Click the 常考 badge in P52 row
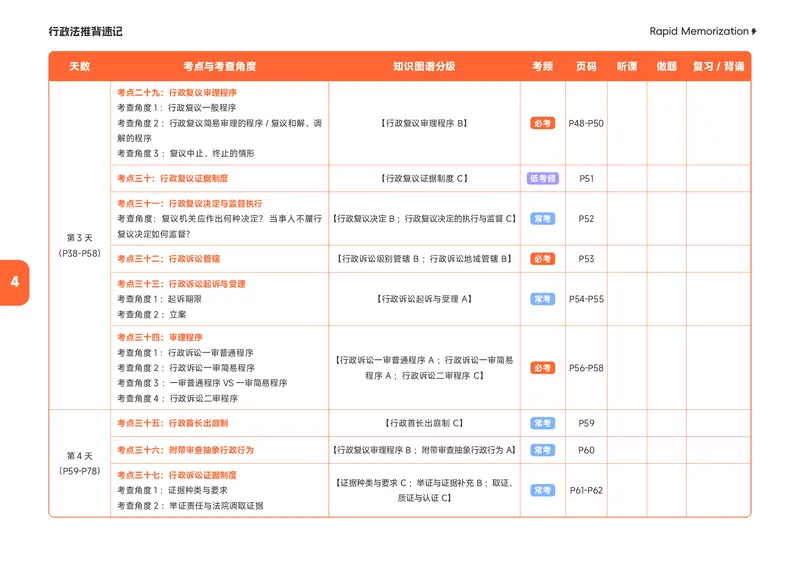This screenshot has width=800, height=566. pos(542,219)
